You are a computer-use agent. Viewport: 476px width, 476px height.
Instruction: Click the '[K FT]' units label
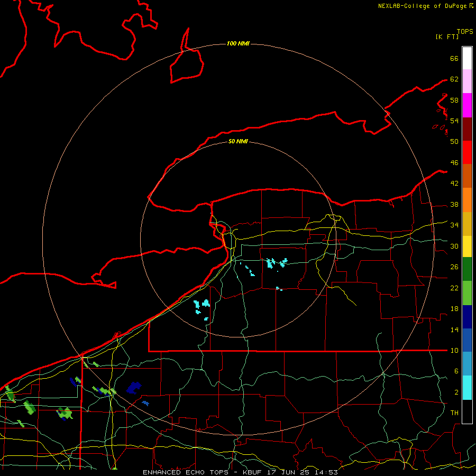[x=447, y=37]
